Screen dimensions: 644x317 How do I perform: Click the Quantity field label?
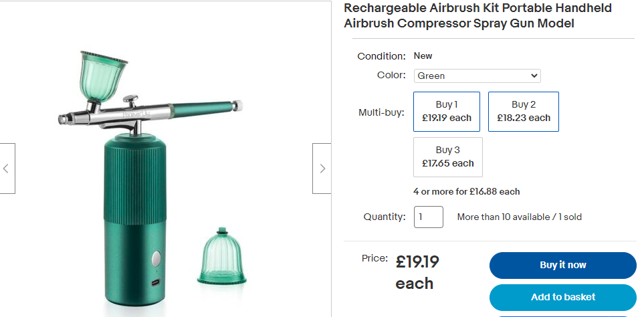pyautogui.click(x=384, y=217)
